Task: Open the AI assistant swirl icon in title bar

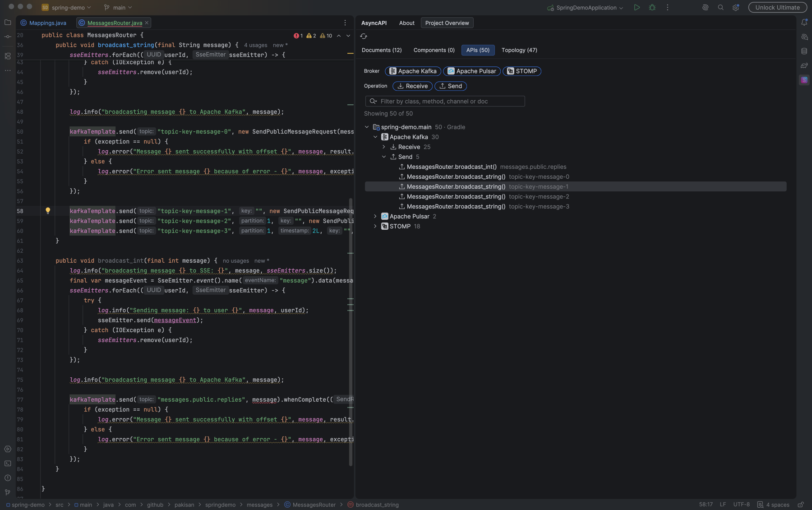Action: point(705,7)
